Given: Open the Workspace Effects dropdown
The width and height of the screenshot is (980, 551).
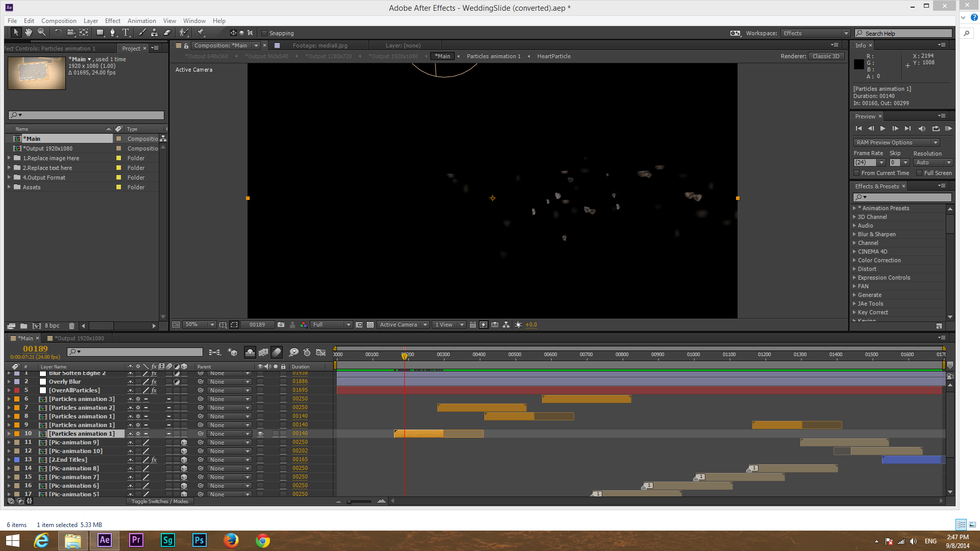Looking at the screenshot, I should 815,33.
